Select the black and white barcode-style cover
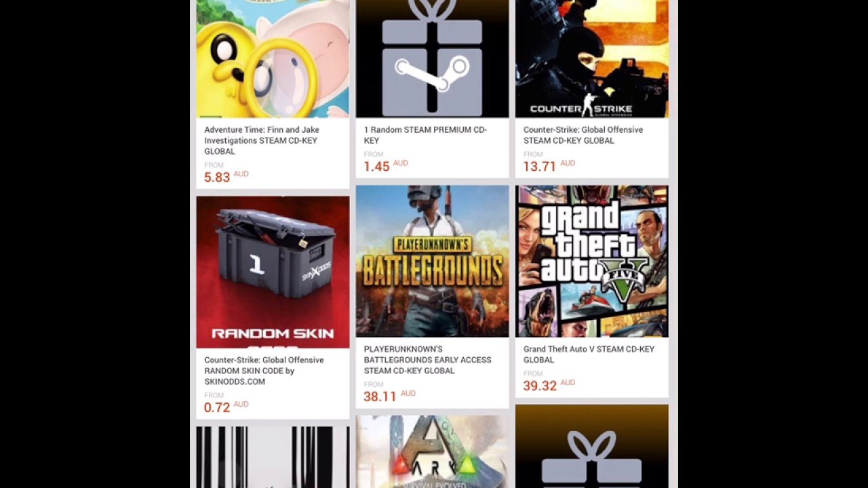 pos(273,457)
